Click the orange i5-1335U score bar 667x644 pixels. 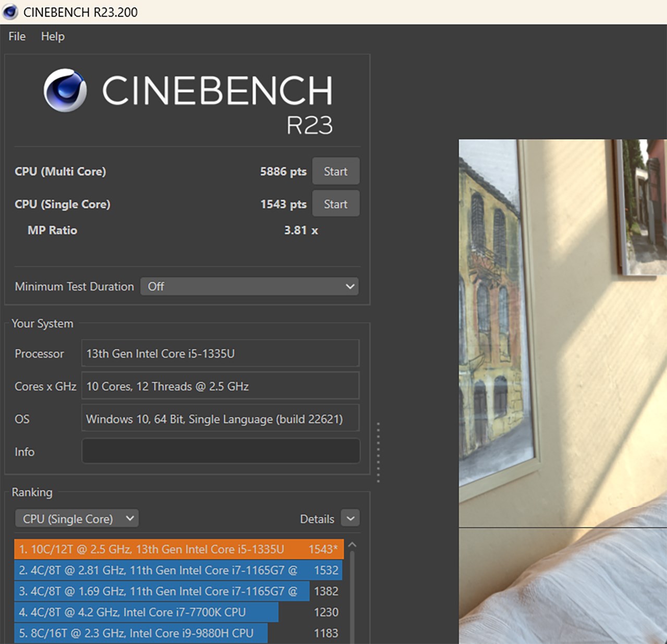177,549
